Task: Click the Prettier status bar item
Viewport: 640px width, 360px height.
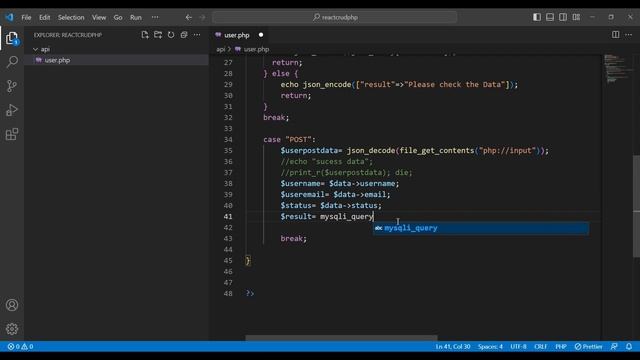Action: click(589, 347)
